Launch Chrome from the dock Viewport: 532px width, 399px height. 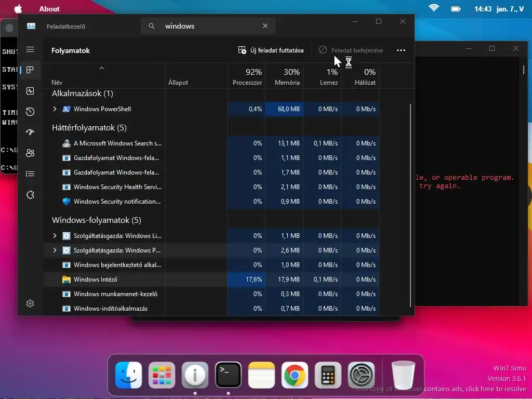click(295, 375)
